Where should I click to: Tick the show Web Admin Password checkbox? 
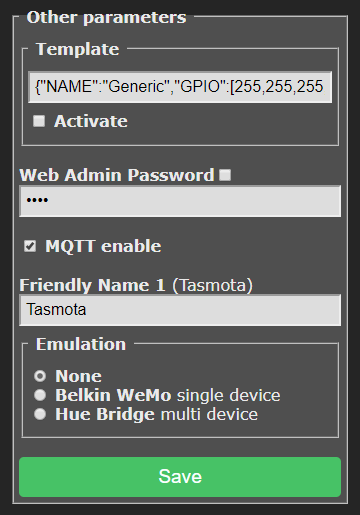(225, 175)
